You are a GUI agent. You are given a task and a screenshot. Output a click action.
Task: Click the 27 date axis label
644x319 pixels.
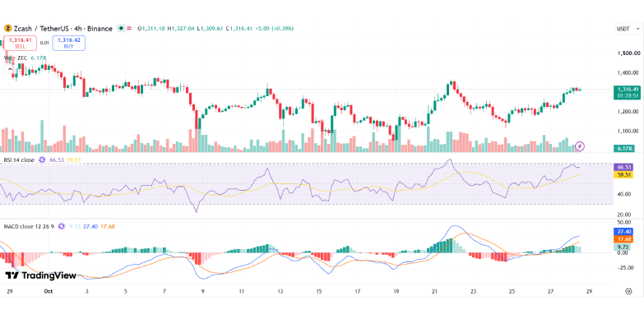tap(550, 291)
